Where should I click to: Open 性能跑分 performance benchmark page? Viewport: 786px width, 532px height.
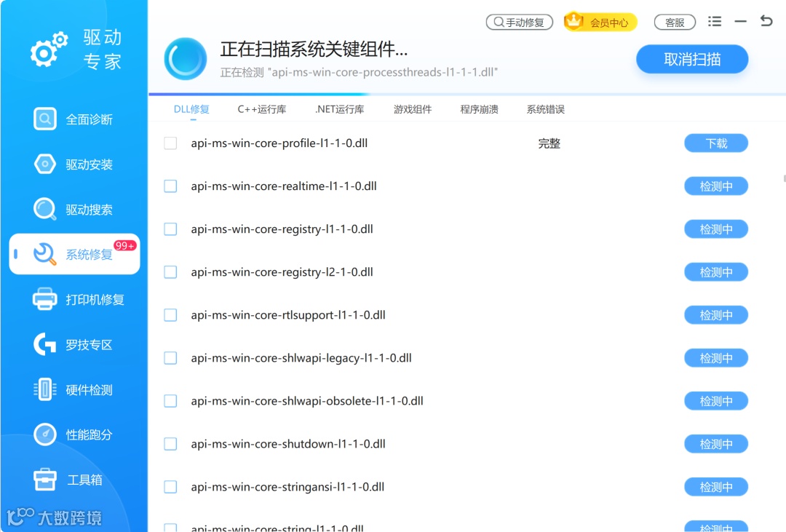click(74, 434)
